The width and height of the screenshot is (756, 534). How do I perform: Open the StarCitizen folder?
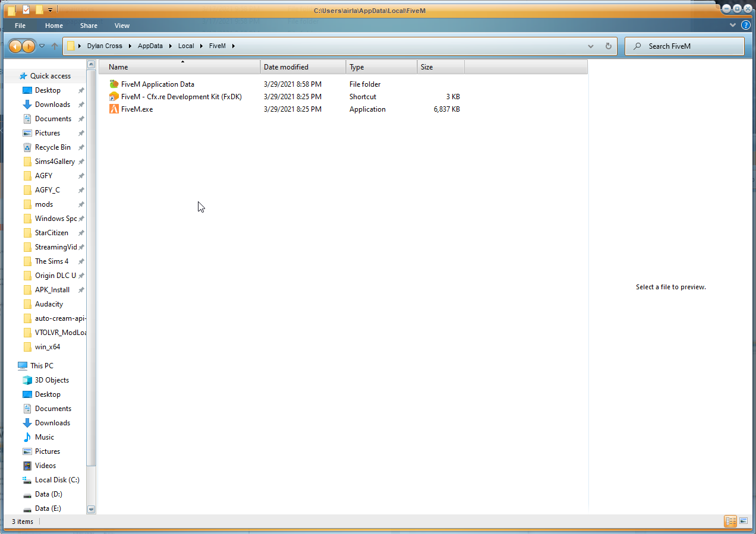[x=51, y=233]
